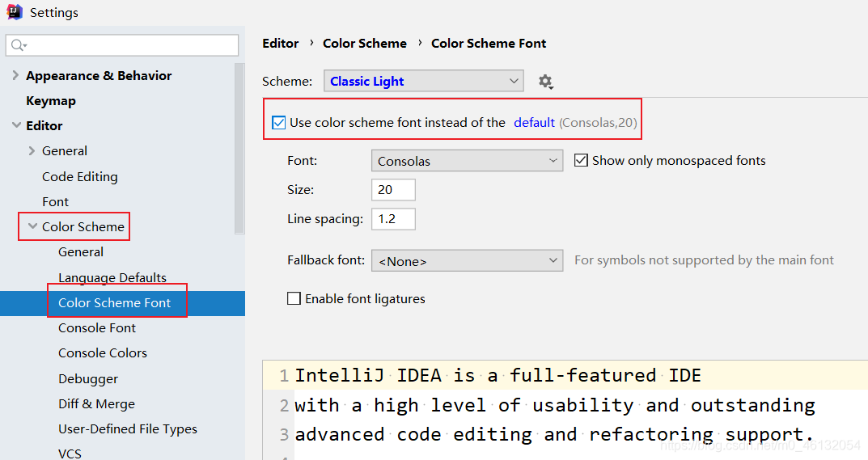Focus the Line spacing input field
This screenshot has width=868, height=460.
point(393,219)
